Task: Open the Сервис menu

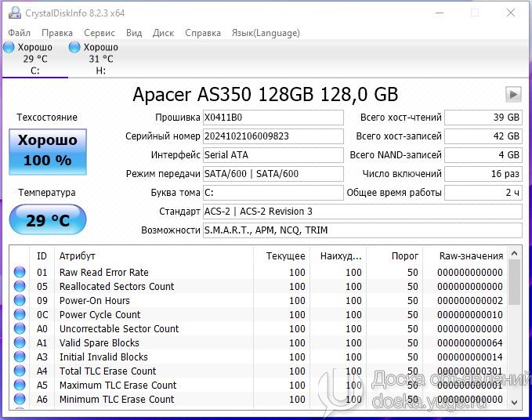Action: click(100, 33)
